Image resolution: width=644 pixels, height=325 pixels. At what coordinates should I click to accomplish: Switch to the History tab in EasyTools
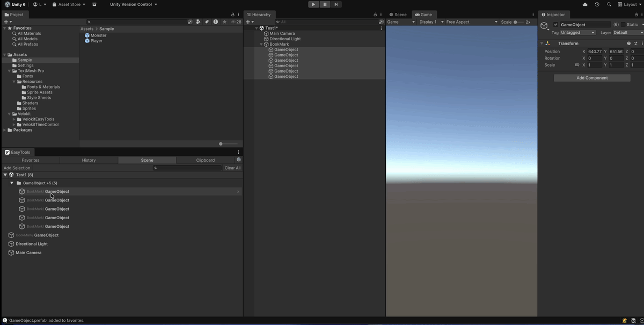pos(89,160)
